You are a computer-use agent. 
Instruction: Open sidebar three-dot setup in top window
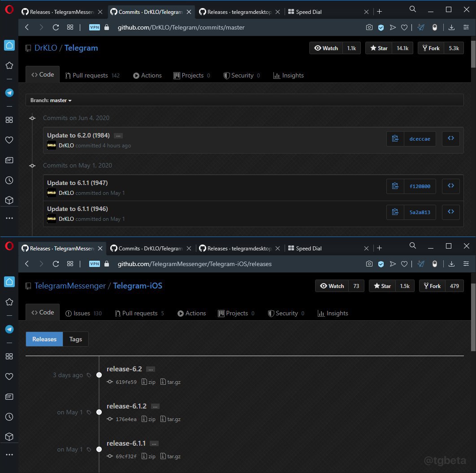click(9, 218)
